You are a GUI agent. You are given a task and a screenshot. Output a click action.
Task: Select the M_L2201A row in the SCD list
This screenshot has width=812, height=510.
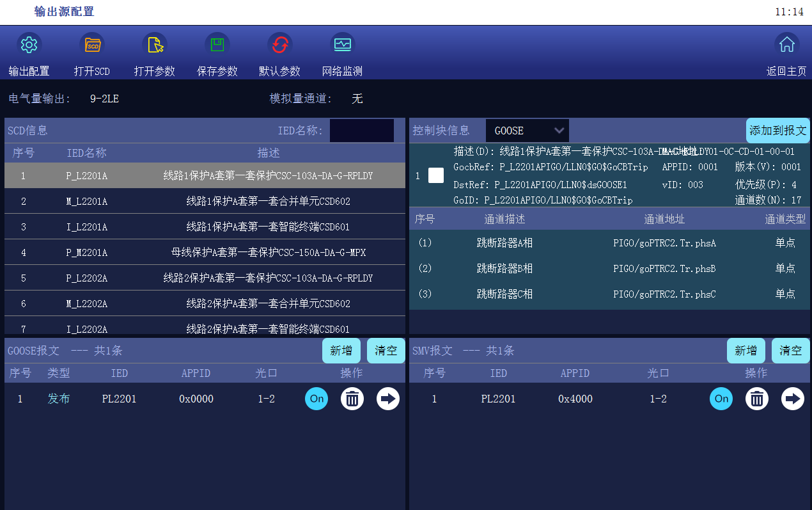coord(205,202)
